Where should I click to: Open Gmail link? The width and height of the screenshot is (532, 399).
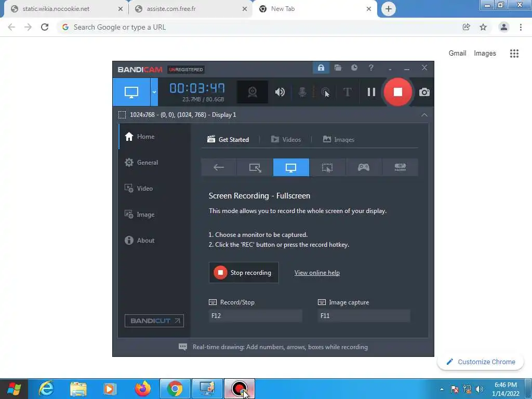coord(457,54)
